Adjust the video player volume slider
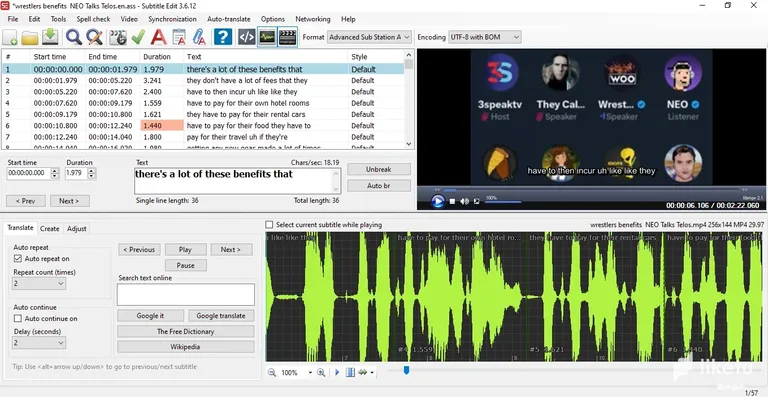 point(503,202)
